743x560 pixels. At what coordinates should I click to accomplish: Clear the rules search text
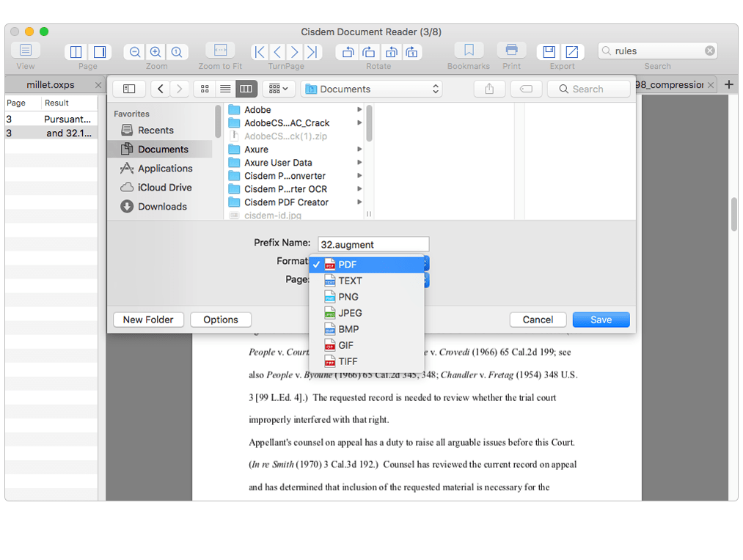(x=709, y=51)
